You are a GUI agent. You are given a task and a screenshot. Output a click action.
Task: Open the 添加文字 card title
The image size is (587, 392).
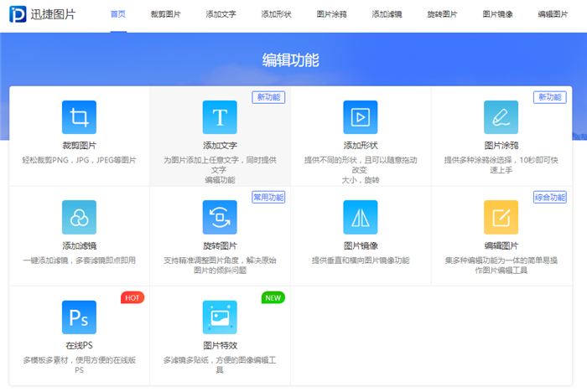(x=220, y=146)
